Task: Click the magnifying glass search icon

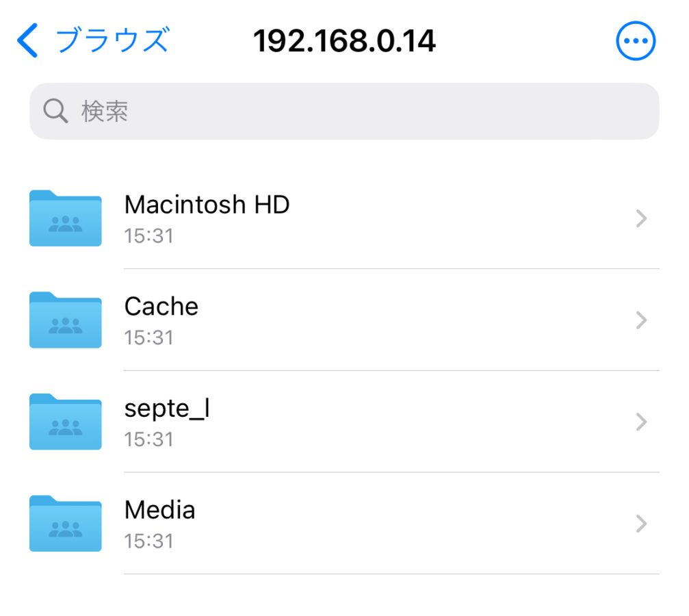Action: click(55, 111)
